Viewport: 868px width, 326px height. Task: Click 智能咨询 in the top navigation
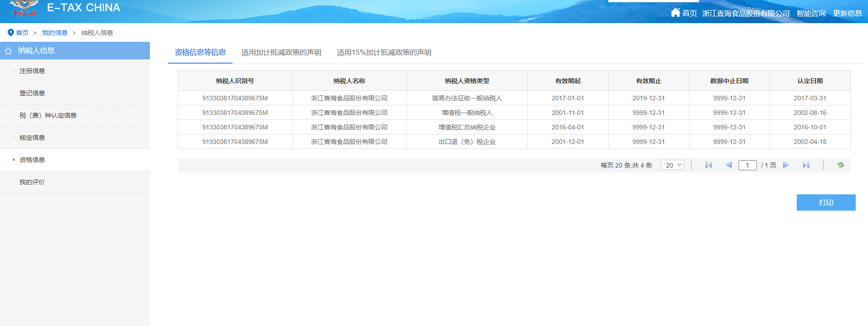click(x=811, y=13)
